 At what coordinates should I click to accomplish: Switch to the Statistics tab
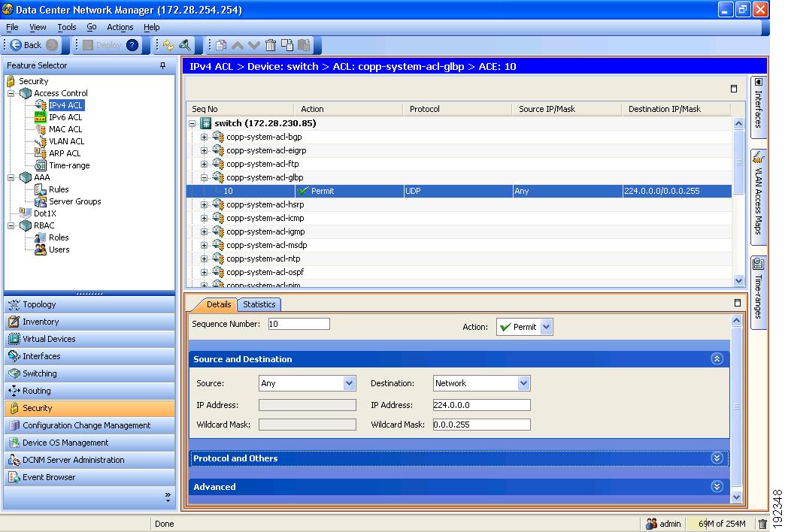click(x=259, y=304)
